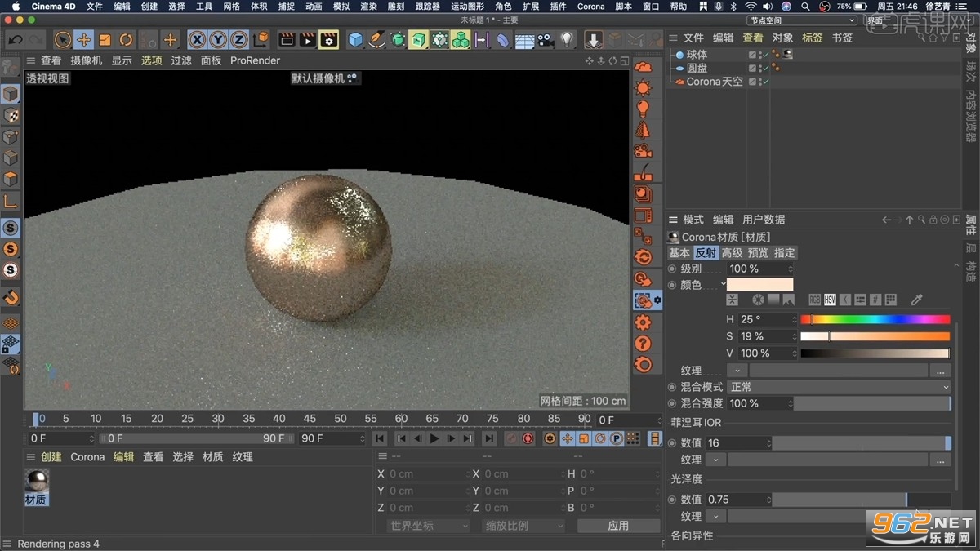The width and height of the screenshot is (980, 551).
Task: Open Corona settings gear icon
Action: pyautogui.click(x=644, y=322)
